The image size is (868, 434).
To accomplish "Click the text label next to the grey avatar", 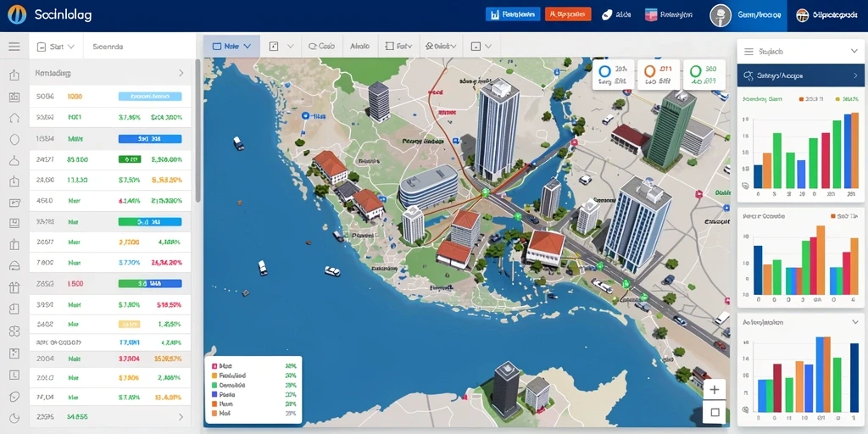I will click(x=759, y=15).
